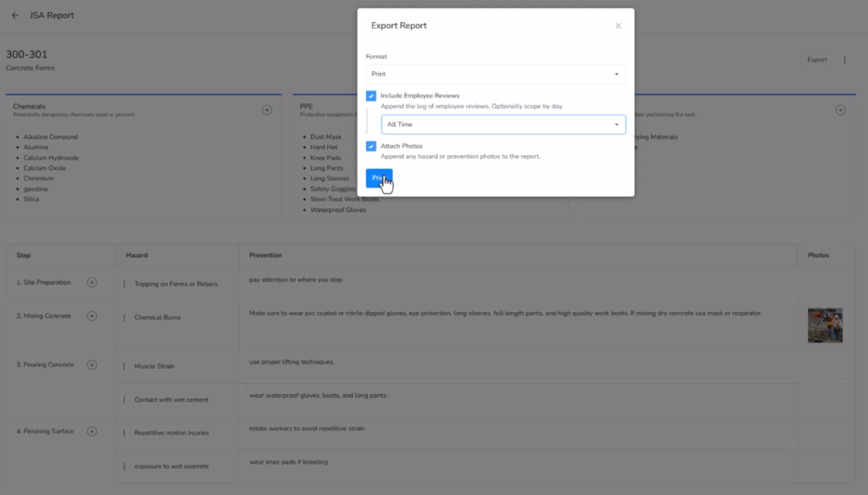Image resolution: width=868 pixels, height=495 pixels.
Task: Click the Export button at top right
Action: pyautogui.click(x=816, y=60)
